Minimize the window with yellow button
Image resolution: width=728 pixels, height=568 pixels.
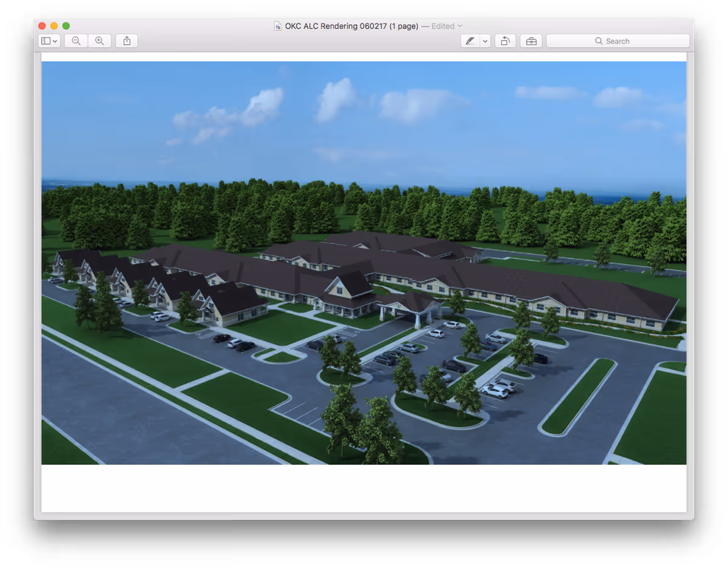coord(54,26)
